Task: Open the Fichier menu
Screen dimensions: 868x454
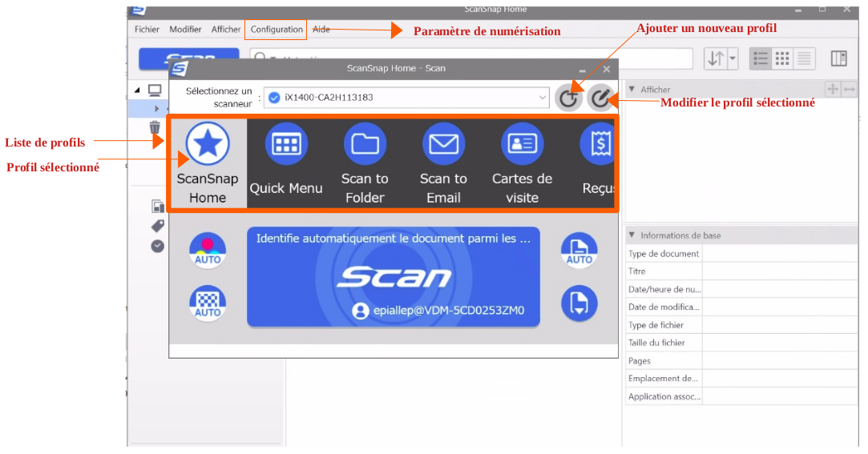Action: (147, 30)
